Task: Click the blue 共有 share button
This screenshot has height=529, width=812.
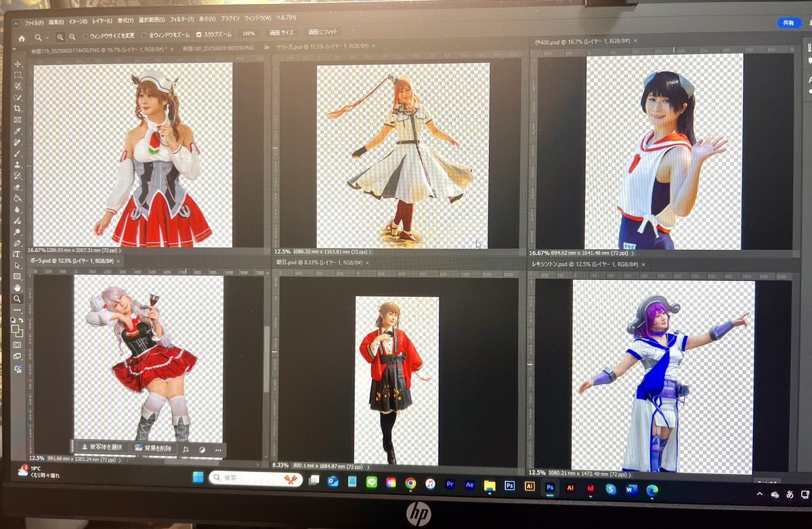Action: coord(789,23)
